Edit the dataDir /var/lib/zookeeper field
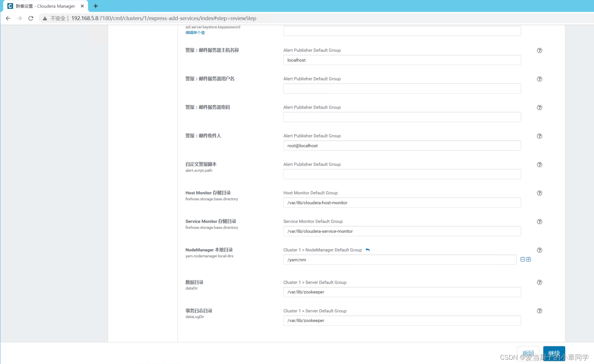This screenshot has height=364, width=594. 402,292
